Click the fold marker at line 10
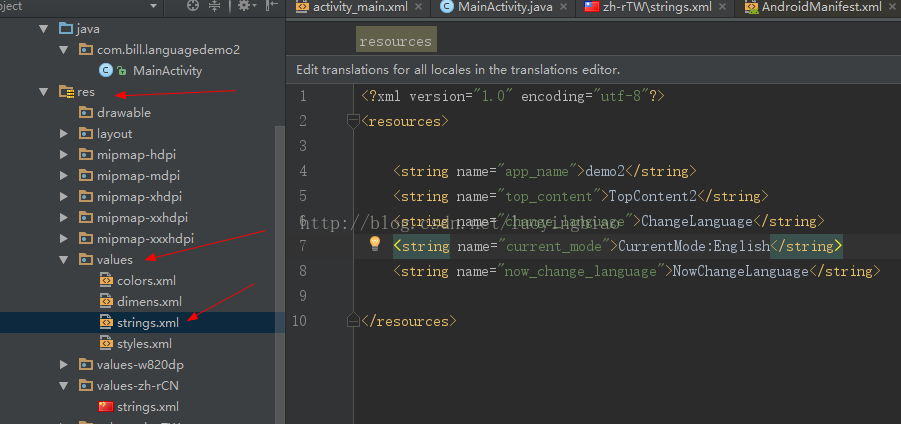Image resolution: width=901 pixels, height=424 pixels. coord(353,321)
